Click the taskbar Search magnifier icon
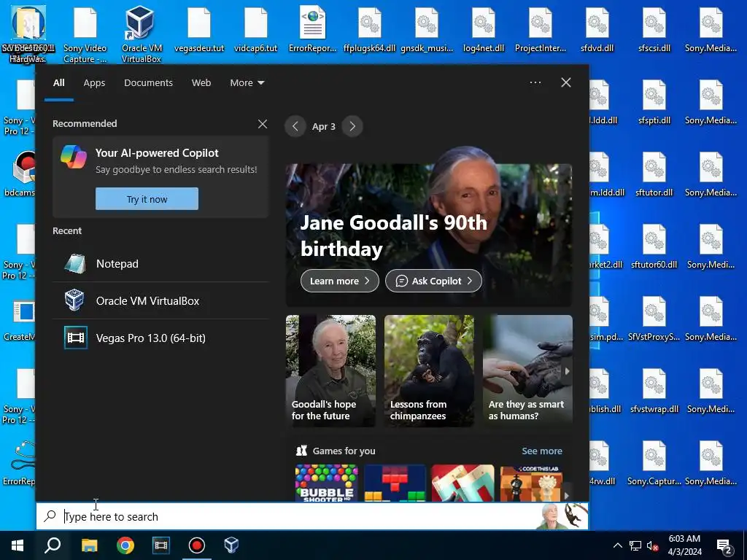 pos(53,545)
